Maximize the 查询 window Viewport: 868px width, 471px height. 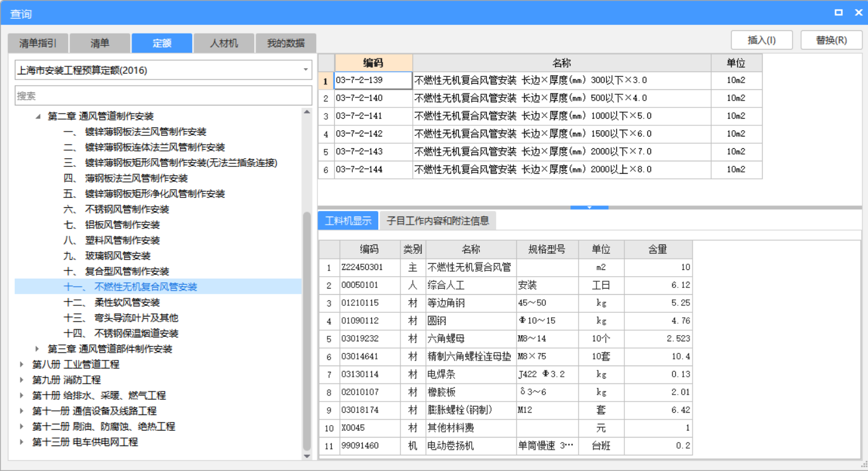[838, 12]
